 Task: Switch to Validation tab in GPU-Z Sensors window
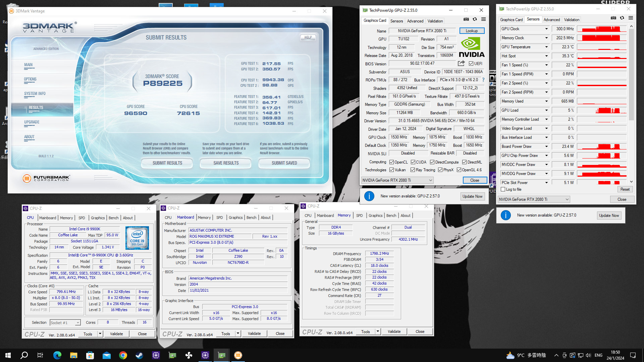572,19
